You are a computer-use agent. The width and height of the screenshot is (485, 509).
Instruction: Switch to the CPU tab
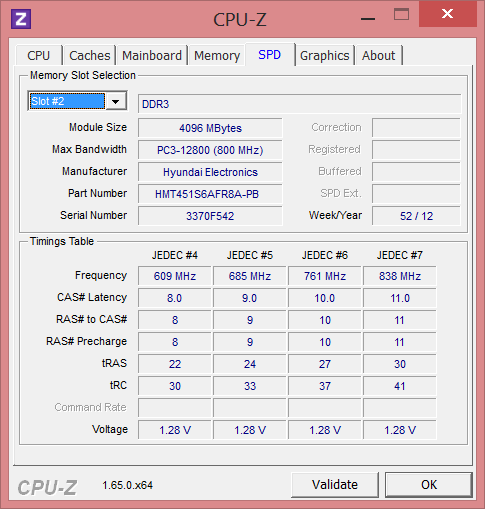(39, 55)
